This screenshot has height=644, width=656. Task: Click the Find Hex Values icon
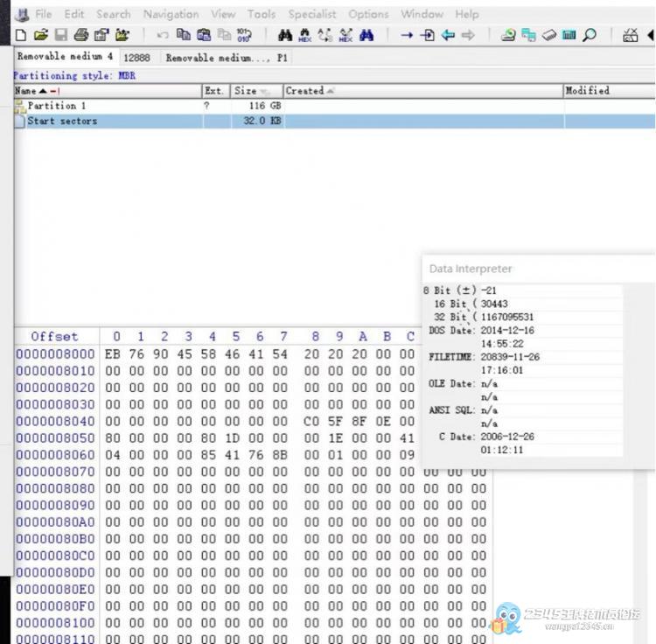pos(304,35)
